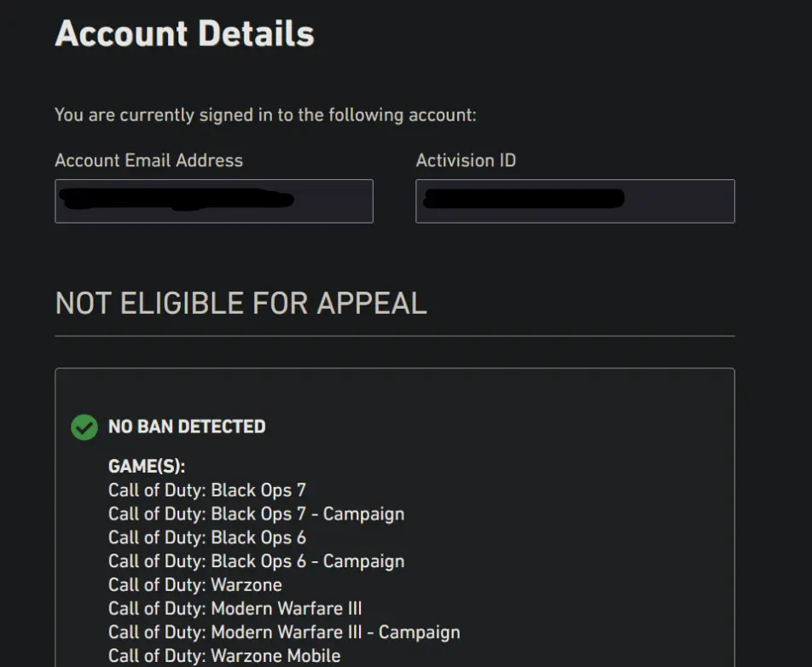Click the divider line under appeal heading

(394, 336)
